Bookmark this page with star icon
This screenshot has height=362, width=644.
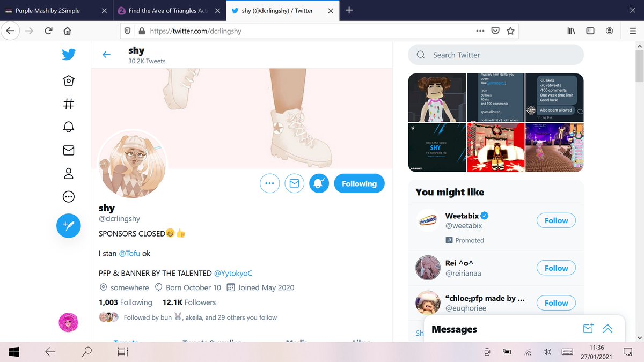pyautogui.click(x=510, y=31)
